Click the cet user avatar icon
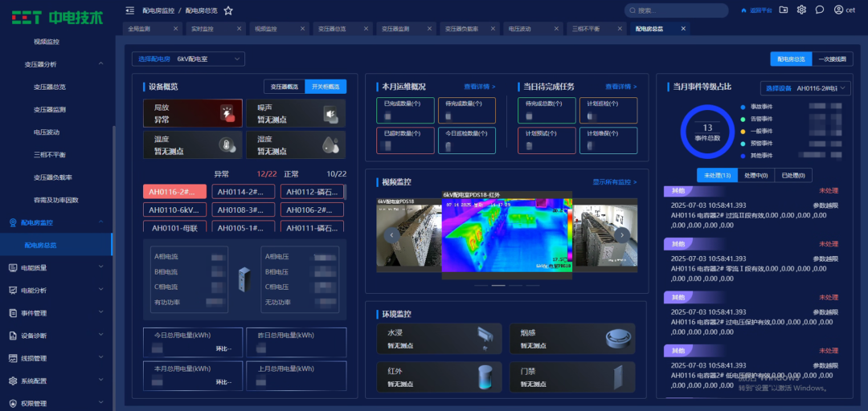The width and height of the screenshot is (868, 411). pos(839,10)
